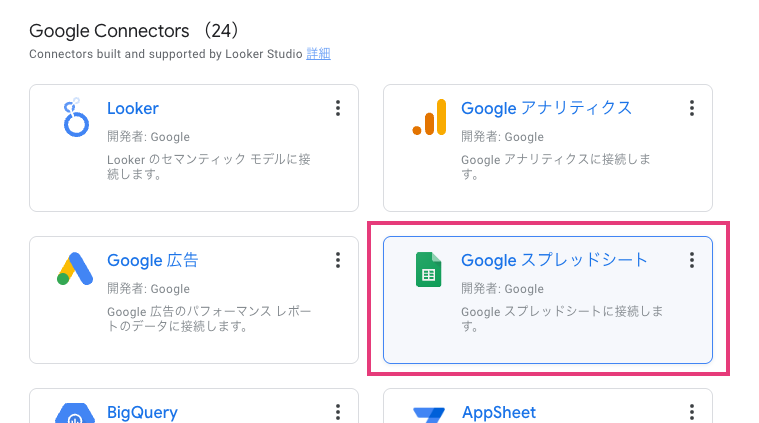Open three-dot menu on AppSheet card

coord(692,412)
